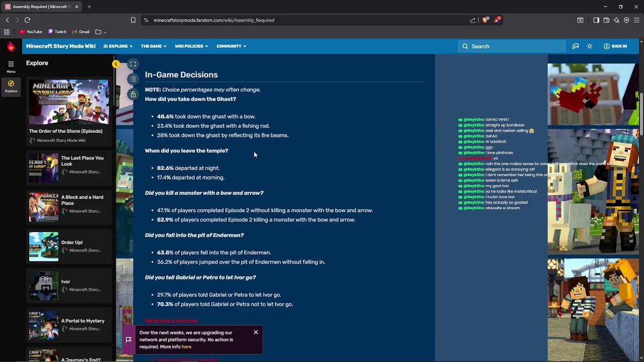Click the Minecraft Story Mode Wiki title
This screenshot has width=644, height=362.
pos(61,46)
